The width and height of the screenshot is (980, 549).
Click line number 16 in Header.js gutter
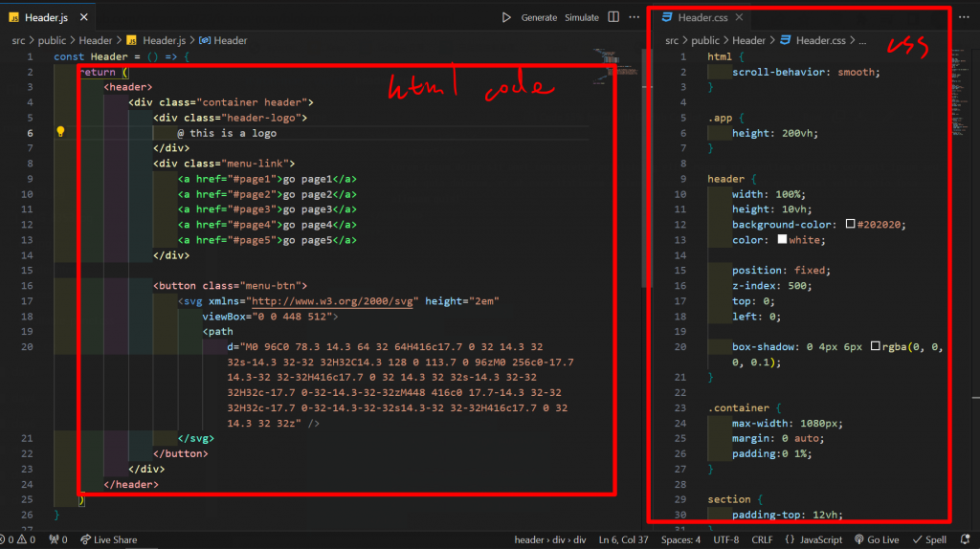pyautogui.click(x=27, y=285)
